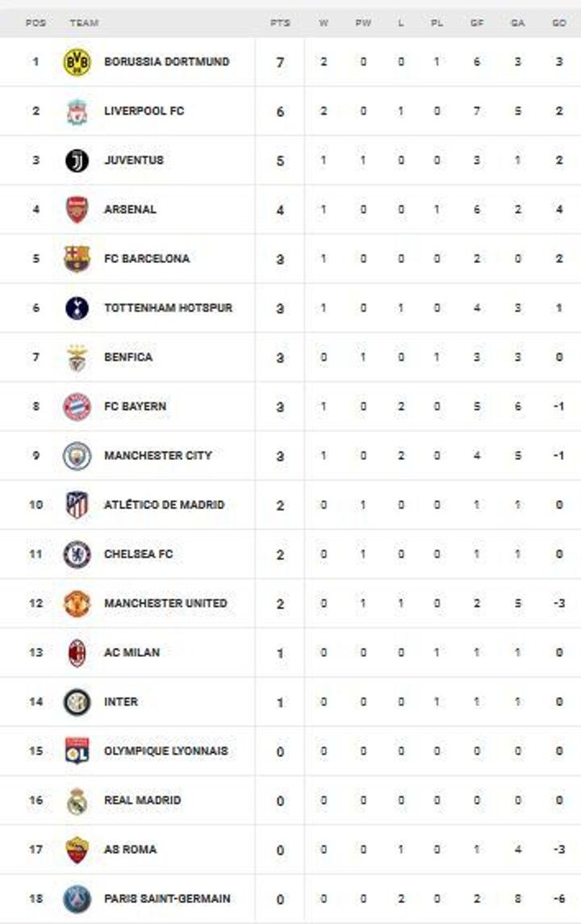This screenshot has width=581, height=924.
Task: Click the Arsenal club crest
Action: pos(77,210)
